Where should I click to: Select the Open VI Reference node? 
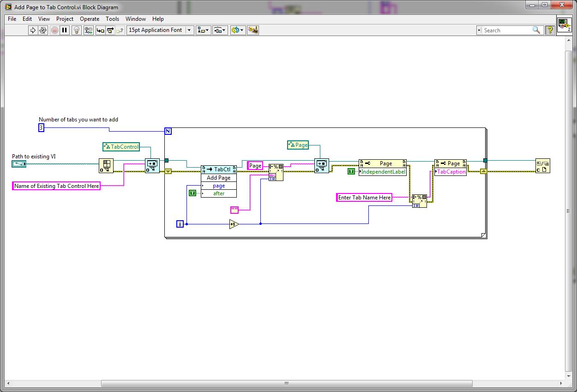pos(106,165)
